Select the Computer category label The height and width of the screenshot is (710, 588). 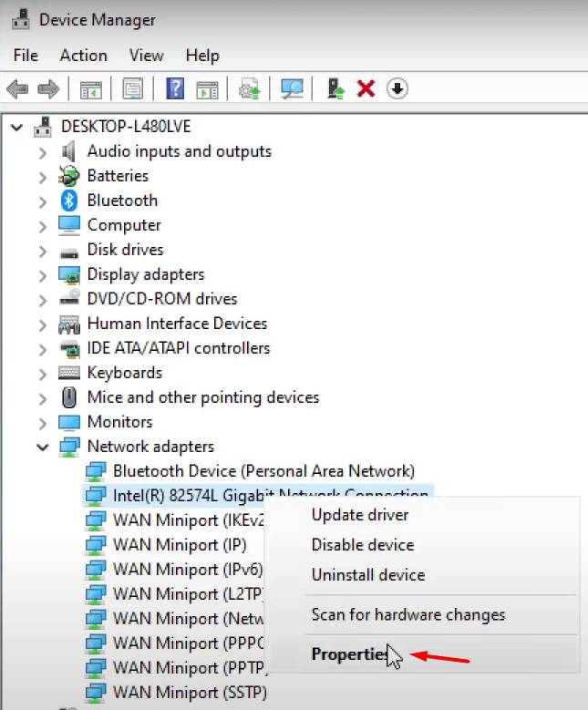124,225
